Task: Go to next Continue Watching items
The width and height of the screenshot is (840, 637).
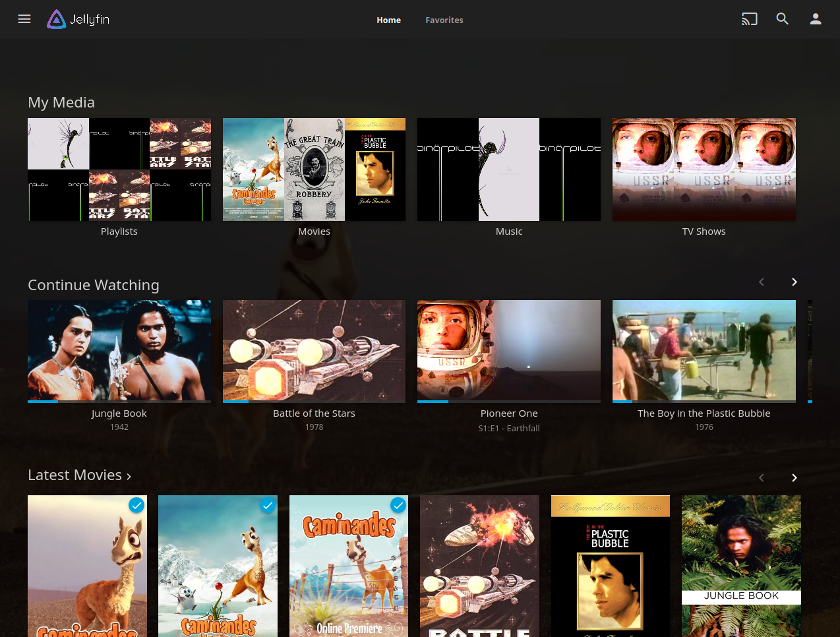Action: (x=795, y=282)
